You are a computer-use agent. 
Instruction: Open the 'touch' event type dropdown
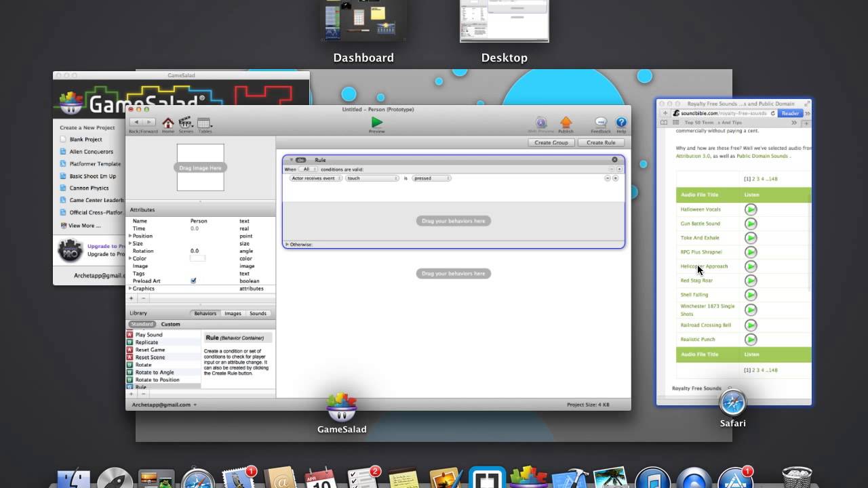(x=372, y=178)
